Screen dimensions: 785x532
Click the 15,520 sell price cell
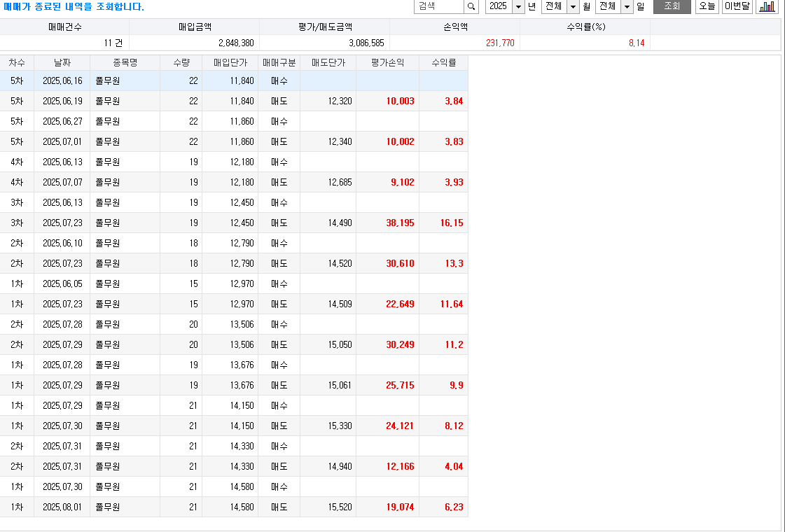pos(340,507)
